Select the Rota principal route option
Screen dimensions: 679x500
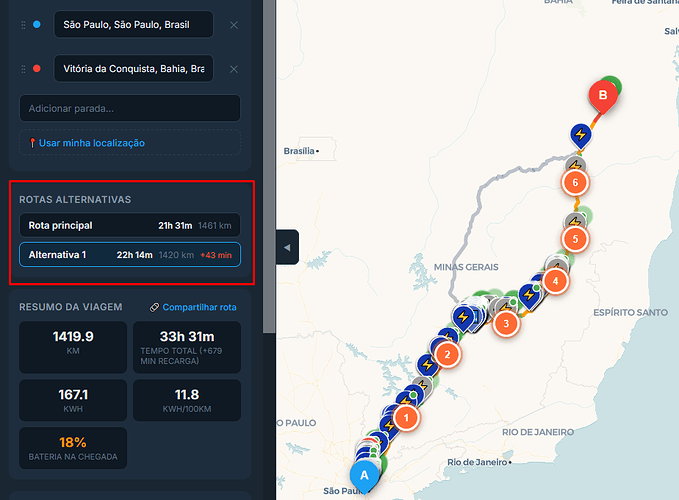click(x=130, y=225)
